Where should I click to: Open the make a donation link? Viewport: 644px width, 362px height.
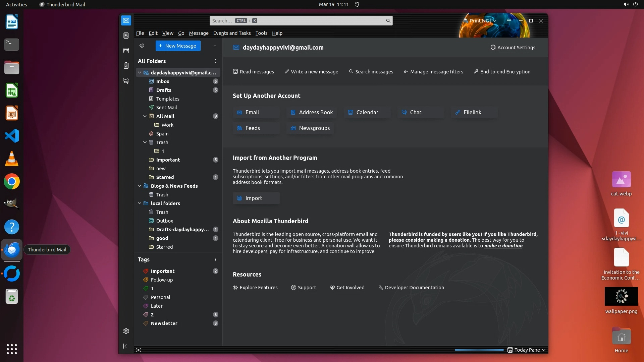[x=503, y=246]
